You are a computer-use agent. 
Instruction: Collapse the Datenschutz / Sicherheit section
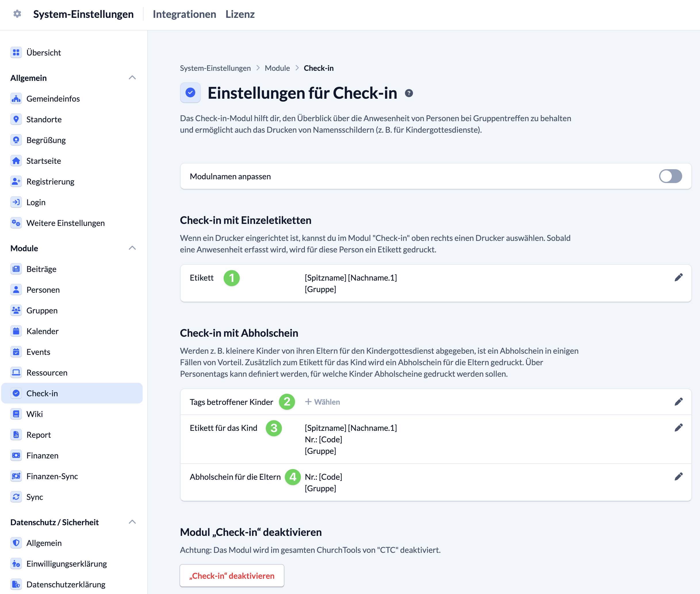[x=132, y=522]
